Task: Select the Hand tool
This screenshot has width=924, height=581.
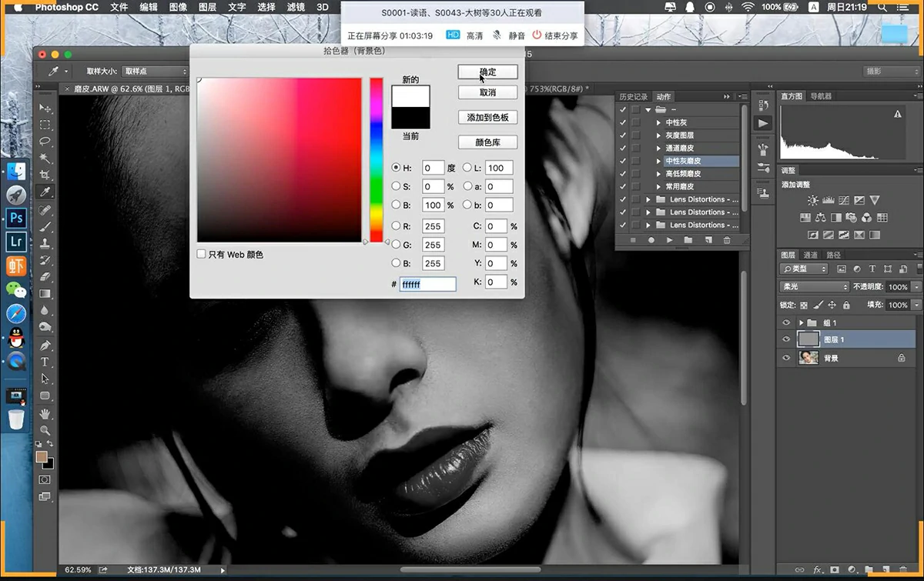Action: point(45,414)
